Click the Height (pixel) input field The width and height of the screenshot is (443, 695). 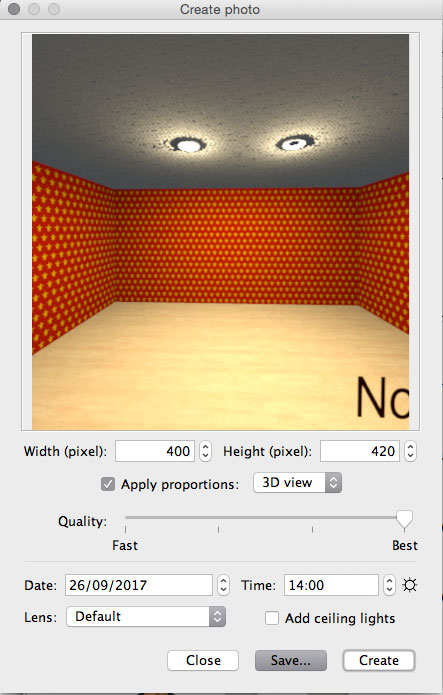[360, 451]
